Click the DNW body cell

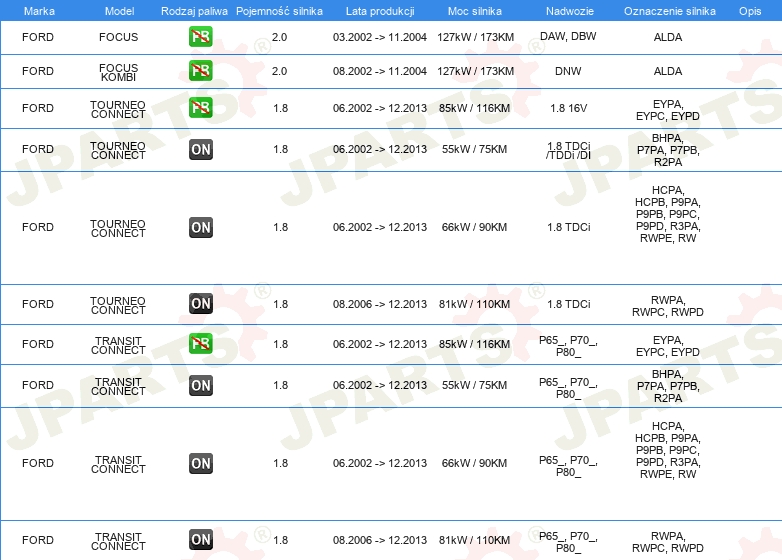coord(568,71)
